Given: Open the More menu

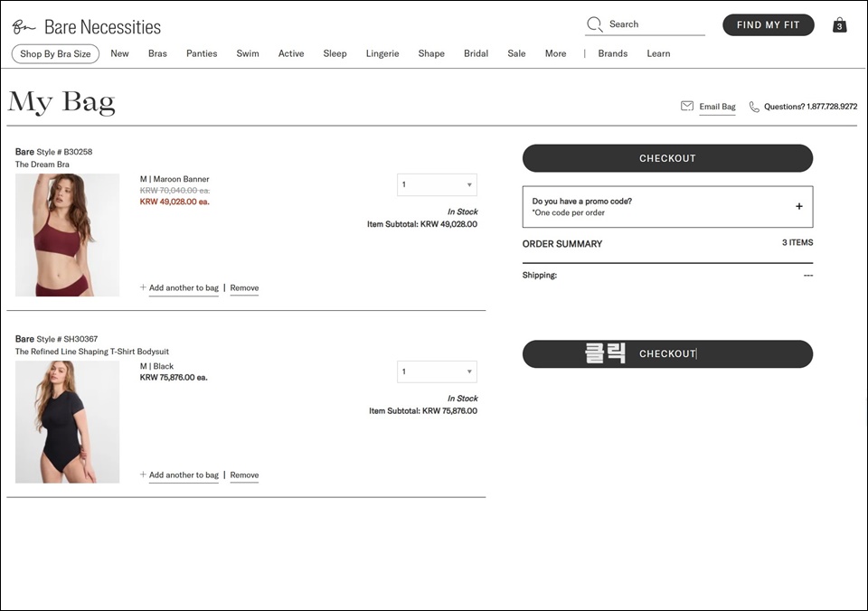Looking at the screenshot, I should click(556, 53).
